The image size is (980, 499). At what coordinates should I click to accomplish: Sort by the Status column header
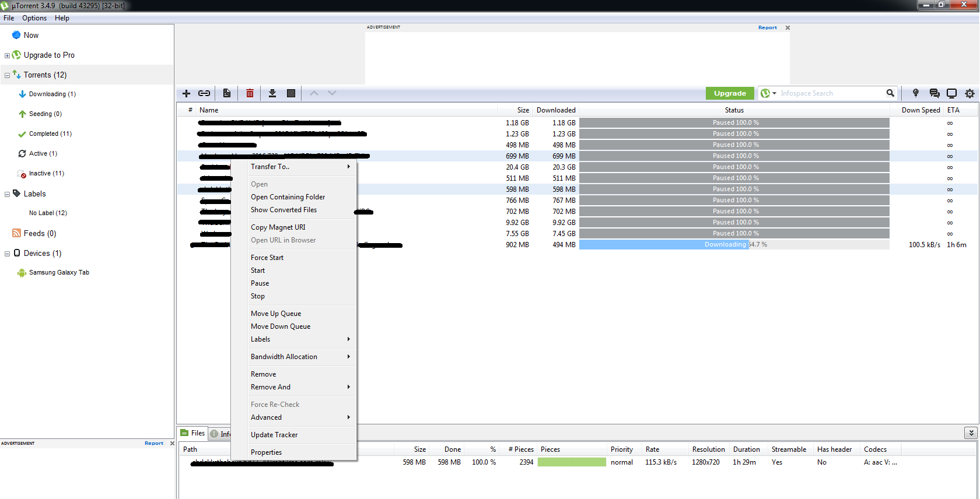coord(734,110)
